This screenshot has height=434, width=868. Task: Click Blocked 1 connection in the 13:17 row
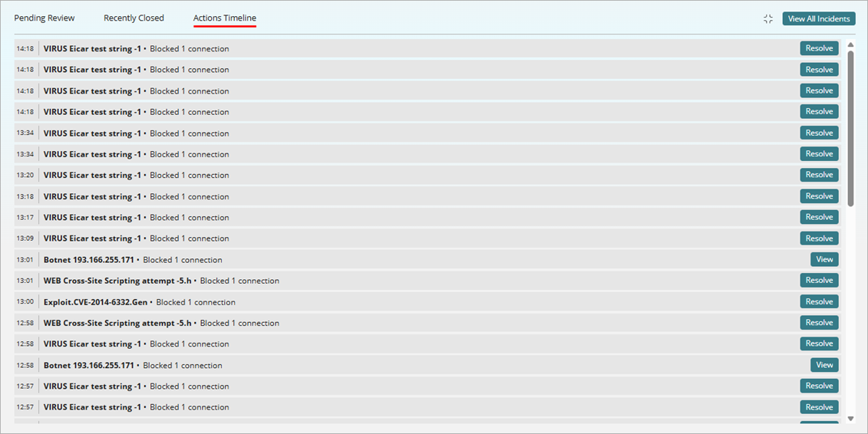click(x=190, y=217)
